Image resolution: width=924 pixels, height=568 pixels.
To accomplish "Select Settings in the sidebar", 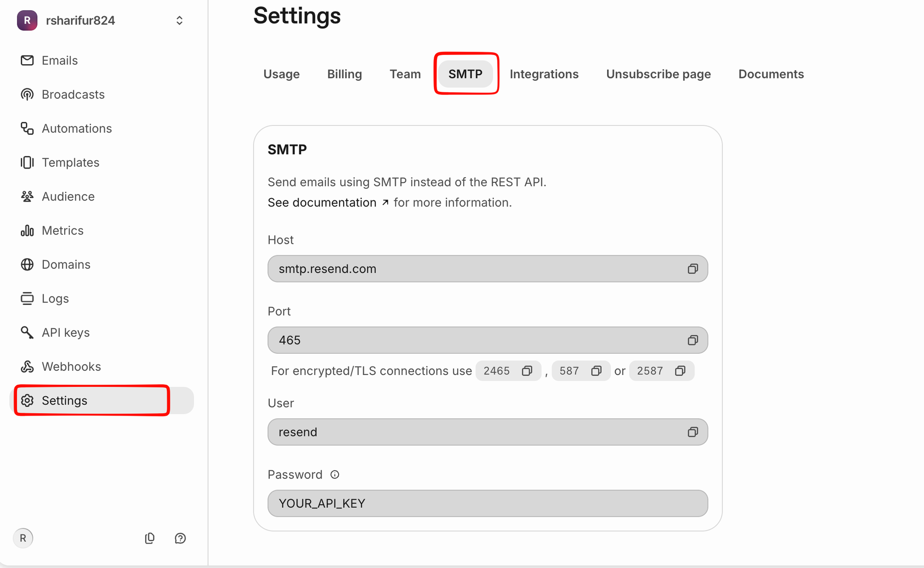I will [102, 400].
